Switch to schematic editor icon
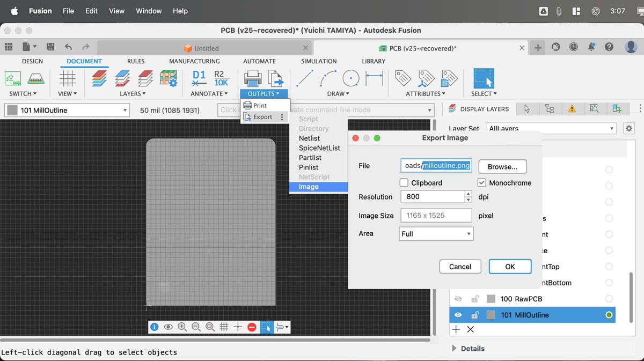The width and height of the screenshot is (644, 361). pyautogui.click(x=13, y=78)
